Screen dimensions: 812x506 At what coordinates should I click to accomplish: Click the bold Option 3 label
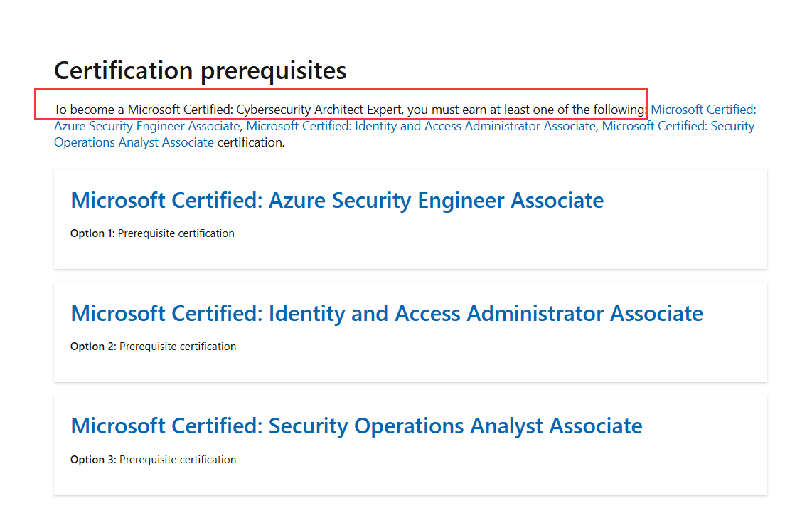[x=93, y=460]
